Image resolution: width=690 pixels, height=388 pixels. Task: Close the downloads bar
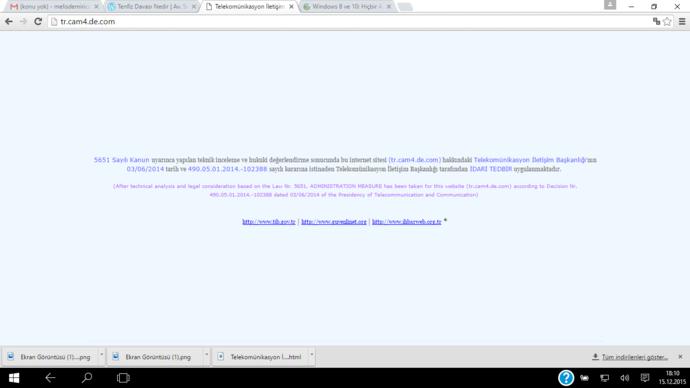click(x=680, y=357)
